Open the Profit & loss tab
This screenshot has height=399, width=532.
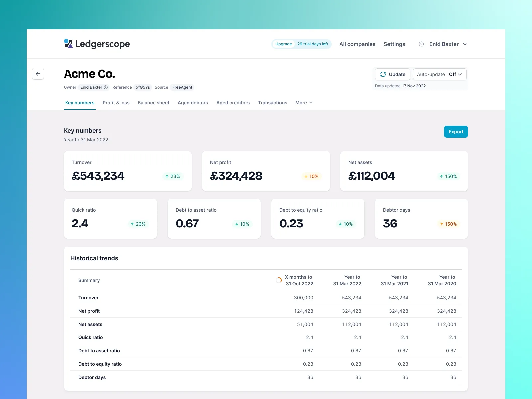click(x=116, y=103)
